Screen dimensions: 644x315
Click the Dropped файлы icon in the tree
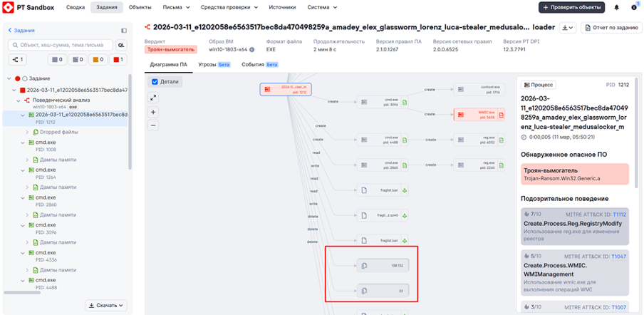click(x=36, y=133)
